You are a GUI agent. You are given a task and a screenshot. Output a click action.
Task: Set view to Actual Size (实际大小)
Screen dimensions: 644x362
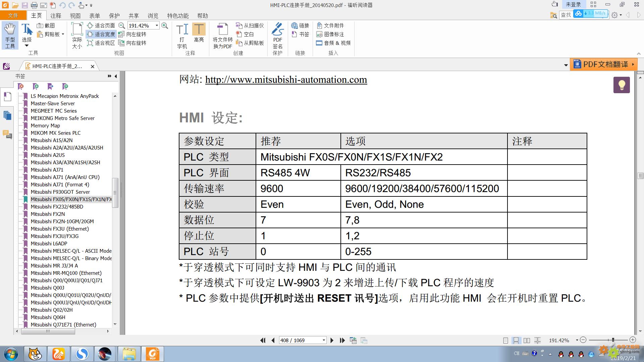[77, 36]
